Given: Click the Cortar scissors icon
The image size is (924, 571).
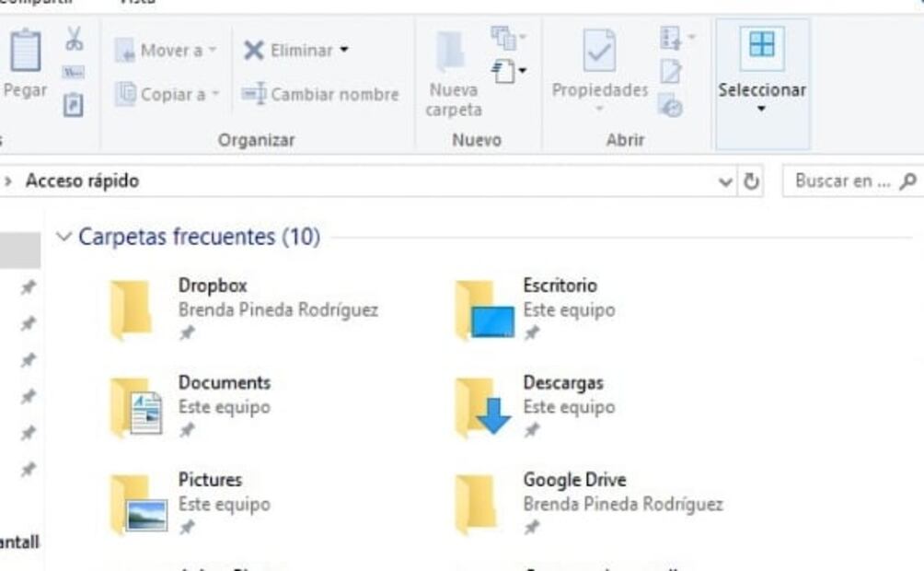Looking at the screenshot, I should 74,39.
